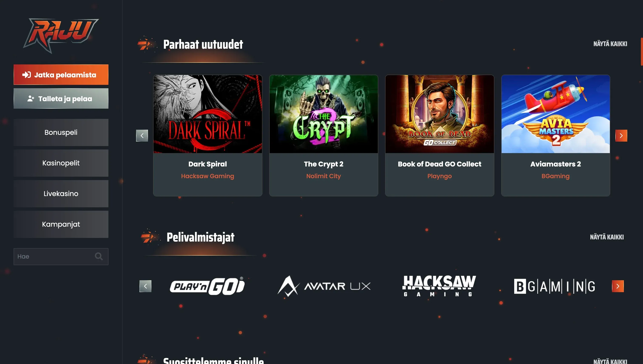This screenshot has width=643, height=364.
Task: Open the Kampanjat page
Action: [x=61, y=224]
